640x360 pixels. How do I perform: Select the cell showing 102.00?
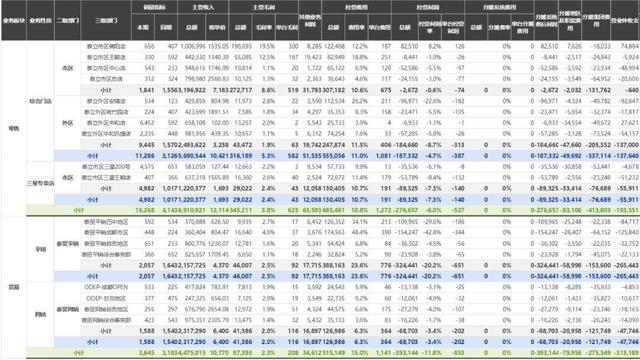point(220,122)
